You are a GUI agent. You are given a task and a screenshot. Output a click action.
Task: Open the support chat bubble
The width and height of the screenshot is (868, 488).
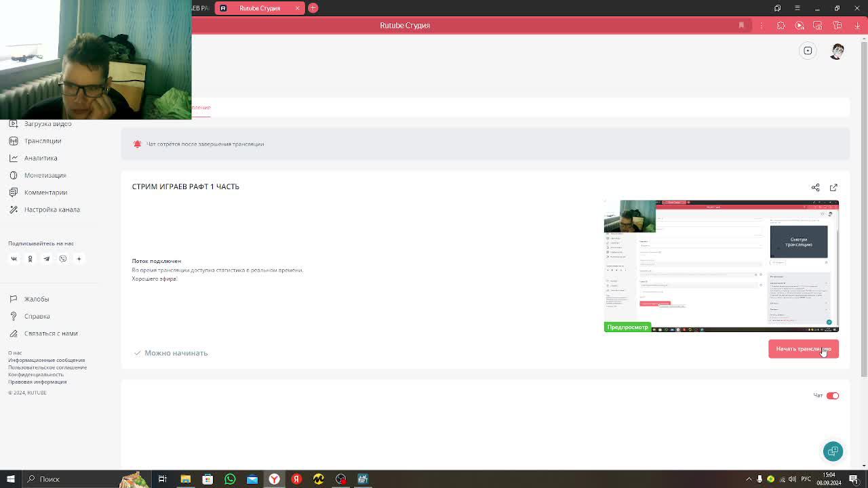833,451
